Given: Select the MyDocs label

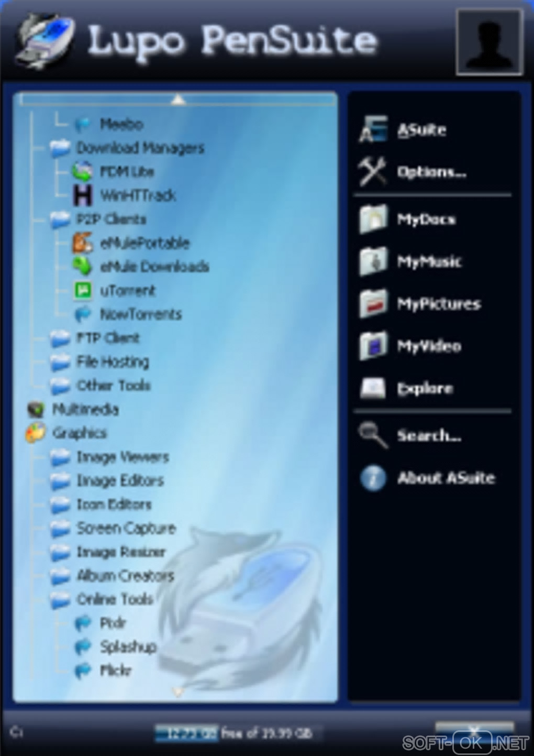Looking at the screenshot, I should pos(426,219).
